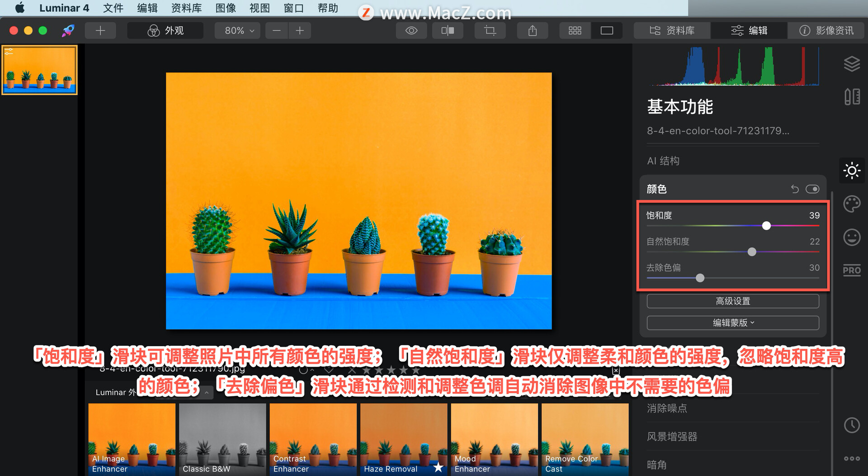Screen dimensions: 868x476
Task: Click the plus button to add photos
Action: click(100, 30)
